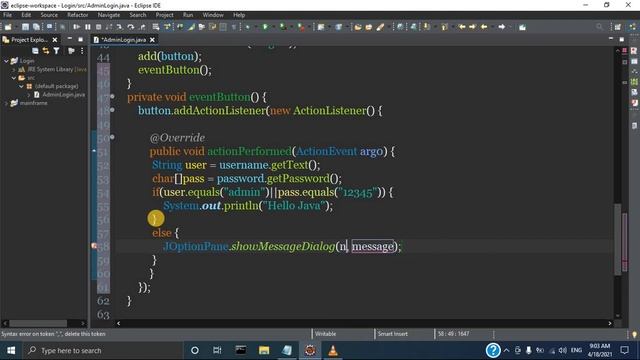
Task: Click the error marker on line 58
Action: coord(94,246)
